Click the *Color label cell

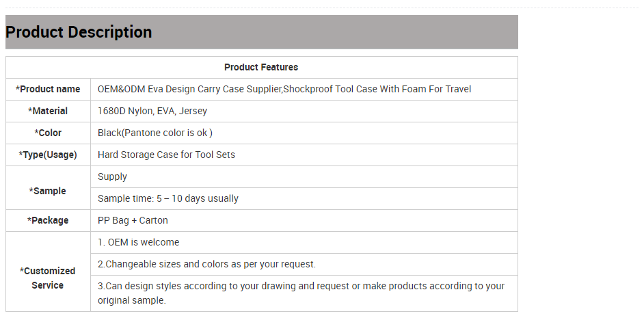(48, 133)
